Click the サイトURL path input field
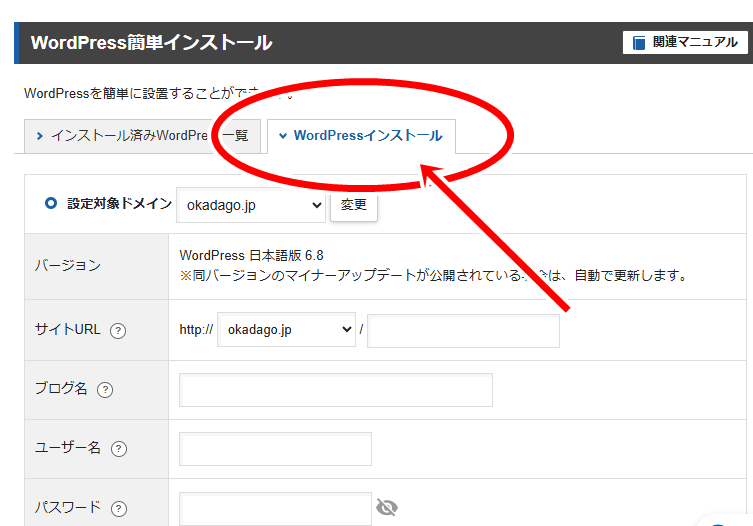The height and width of the screenshot is (526, 753). [x=463, y=330]
